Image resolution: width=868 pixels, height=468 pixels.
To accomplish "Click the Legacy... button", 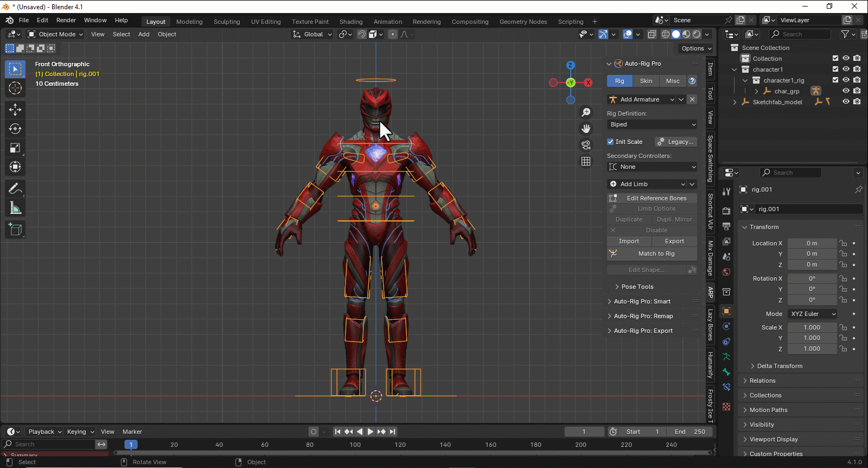I will click(x=675, y=142).
